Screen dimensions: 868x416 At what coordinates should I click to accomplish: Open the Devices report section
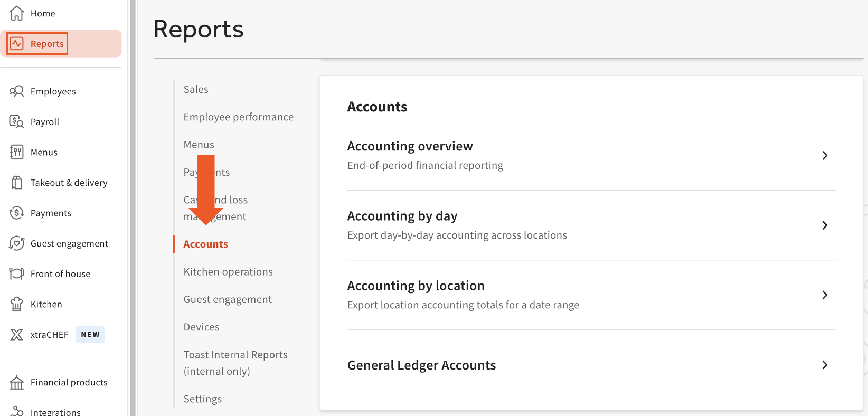point(201,327)
